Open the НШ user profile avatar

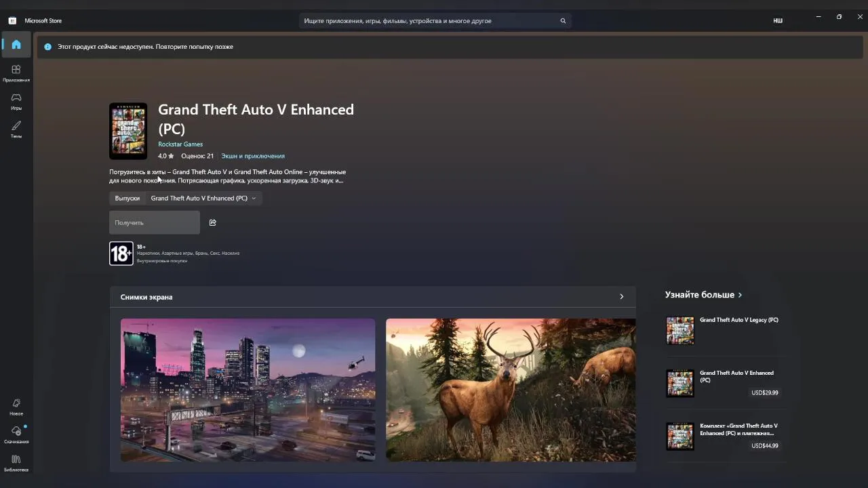click(x=778, y=21)
